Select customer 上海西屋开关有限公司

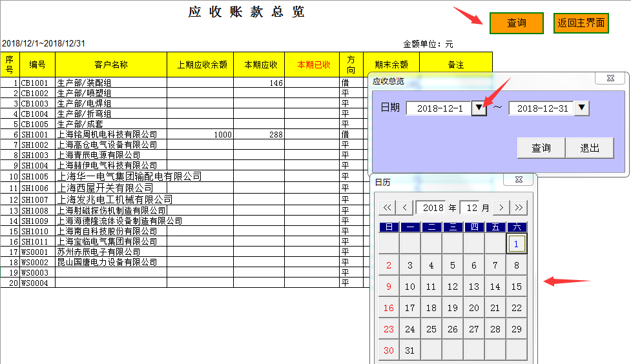[111, 188]
